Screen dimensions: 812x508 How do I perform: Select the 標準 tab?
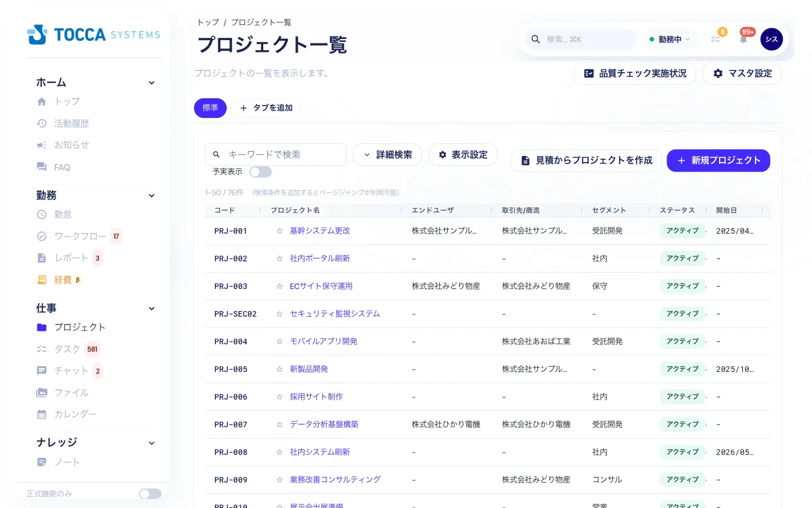(210, 108)
